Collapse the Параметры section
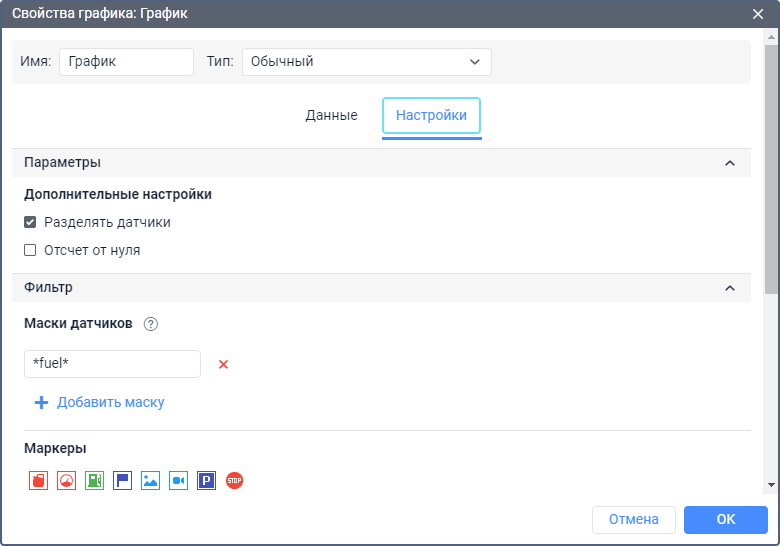The width and height of the screenshot is (780, 546). pos(729,163)
